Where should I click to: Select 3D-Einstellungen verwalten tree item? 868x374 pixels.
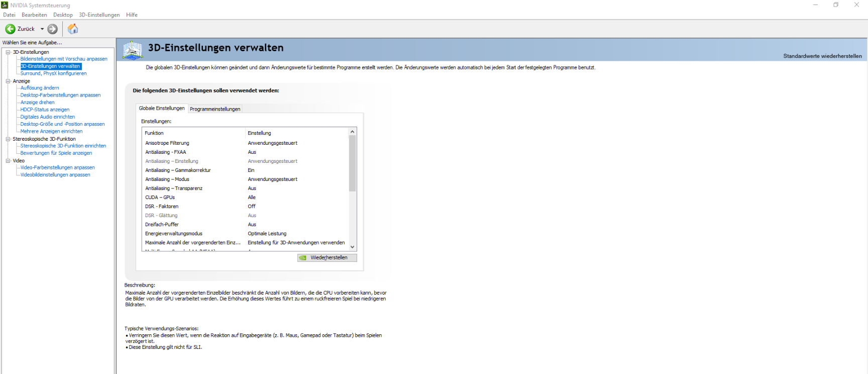tap(50, 66)
